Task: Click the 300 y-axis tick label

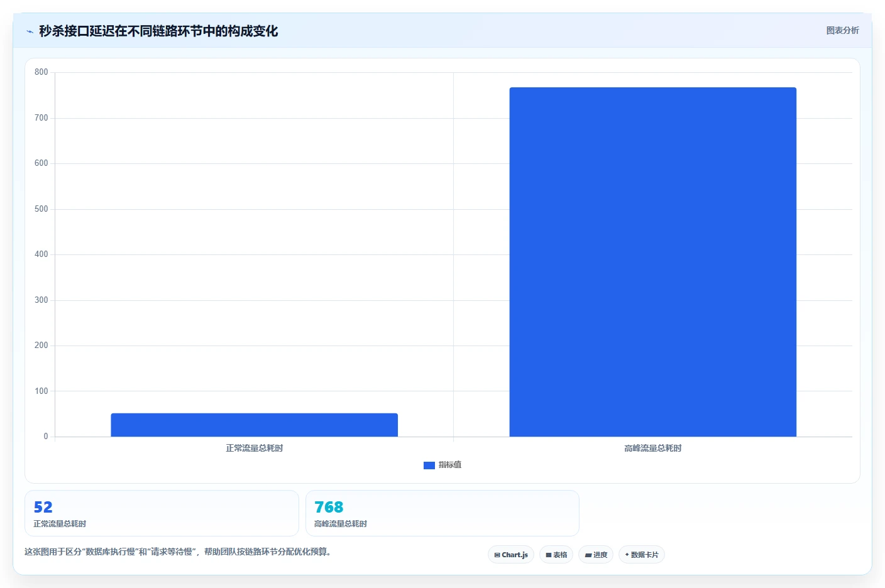Action: click(x=41, y=300)
